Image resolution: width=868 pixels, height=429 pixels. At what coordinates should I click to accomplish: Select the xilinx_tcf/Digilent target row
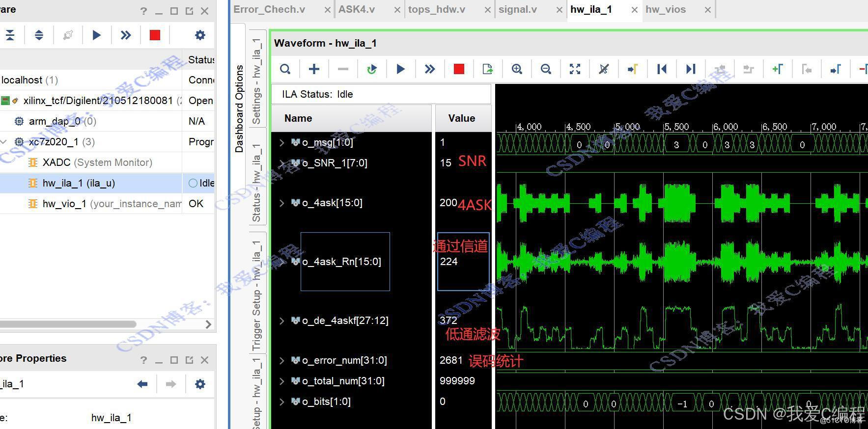(107, 101)
